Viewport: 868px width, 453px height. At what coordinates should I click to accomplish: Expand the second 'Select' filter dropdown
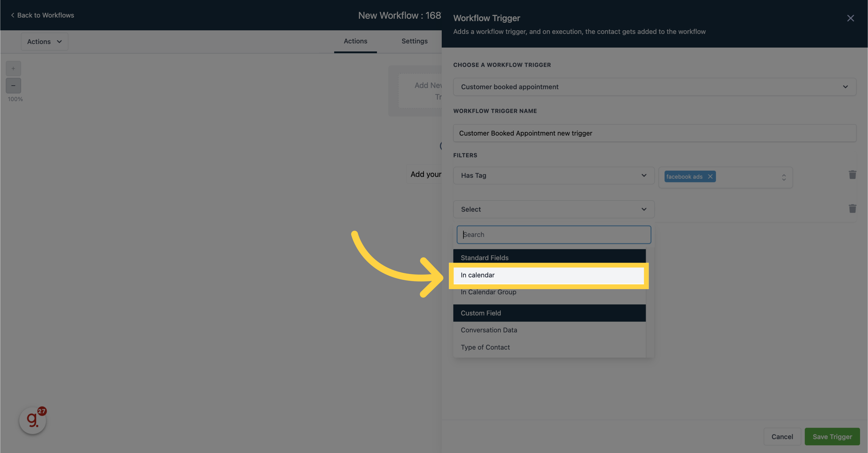[553, 209]
